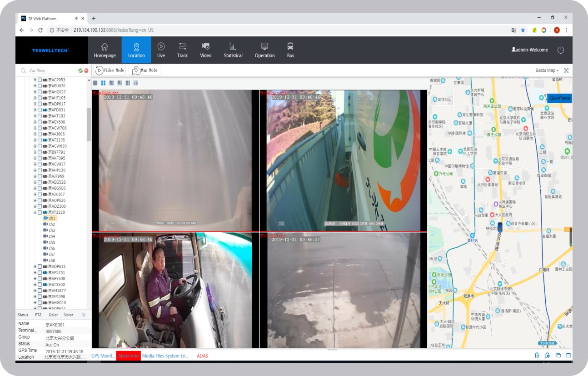Click the Chrome reload page button
Image resolution: width=588 pixels, height=376 pixels.
(40, 30)
